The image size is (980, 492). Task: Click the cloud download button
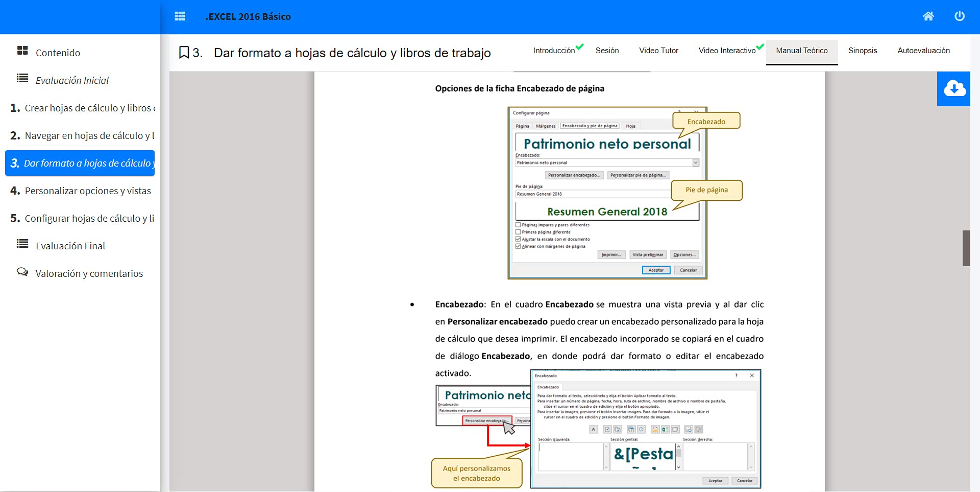(953, 89)
